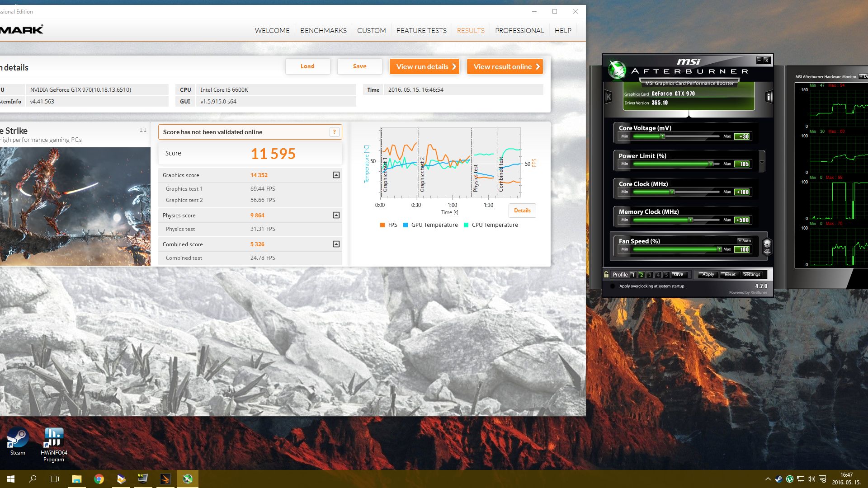
Task: Open the volume control tray icon
Action: 811,479
